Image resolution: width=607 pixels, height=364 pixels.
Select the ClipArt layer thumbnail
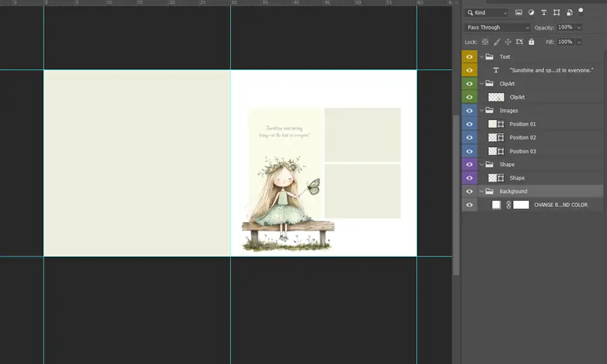pyautogui.click(x=497, y=97)
